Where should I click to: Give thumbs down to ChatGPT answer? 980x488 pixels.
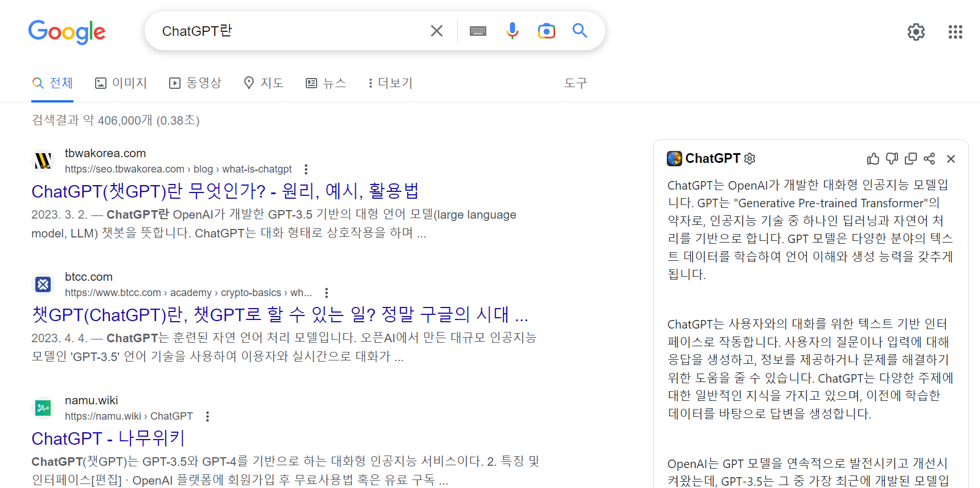point(892,159)
